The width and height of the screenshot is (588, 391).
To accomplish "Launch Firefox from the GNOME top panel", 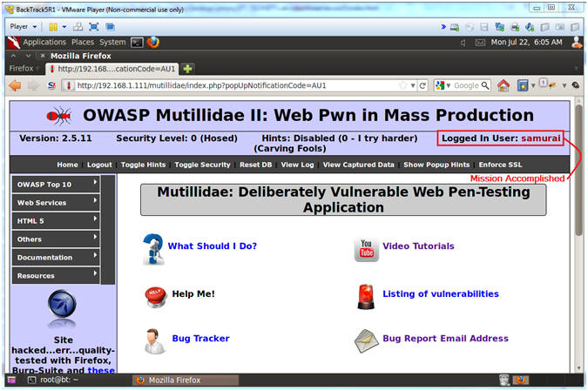I will [x=153, y=42].
